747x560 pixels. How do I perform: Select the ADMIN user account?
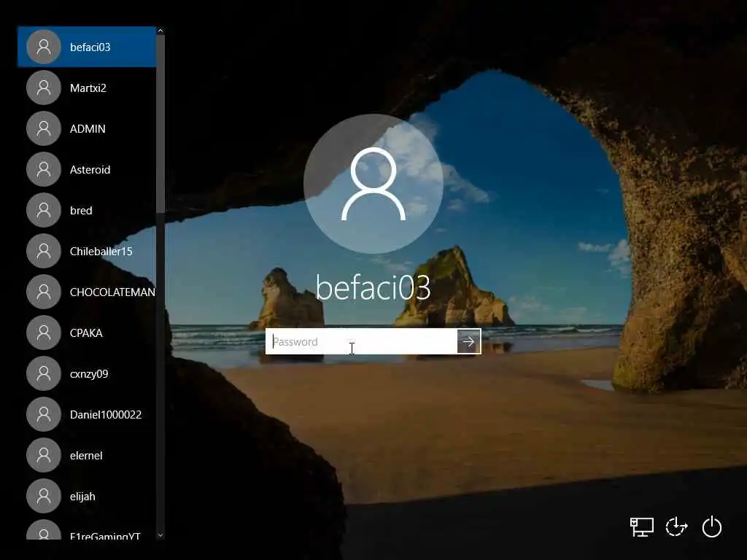tap(87, 128)
